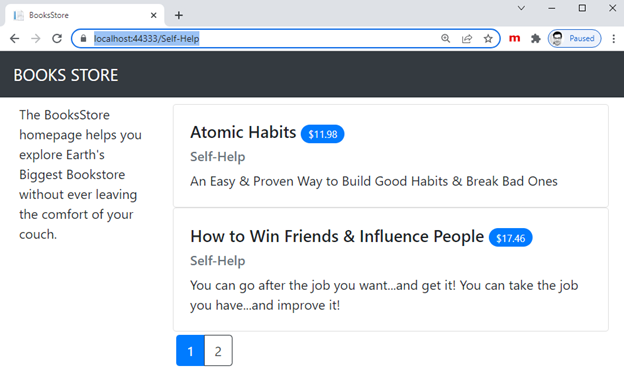The height and width of the screenshot is (368, 624).
Task: Reload the BooksStore page
Action: pyautogui.click(x=57, y=39)
